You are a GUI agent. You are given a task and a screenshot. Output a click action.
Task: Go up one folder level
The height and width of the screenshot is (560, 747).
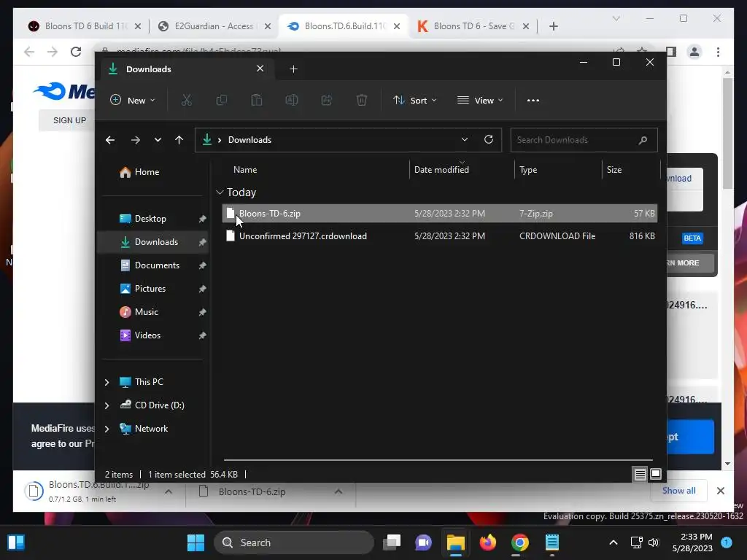click(x=179, y=140)
